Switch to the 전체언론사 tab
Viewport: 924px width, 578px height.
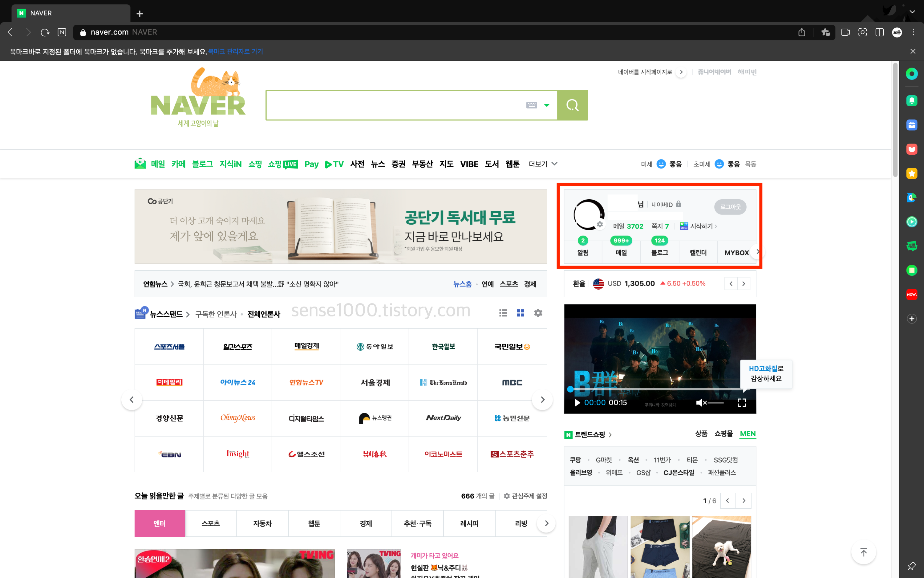tap(263, 313)
